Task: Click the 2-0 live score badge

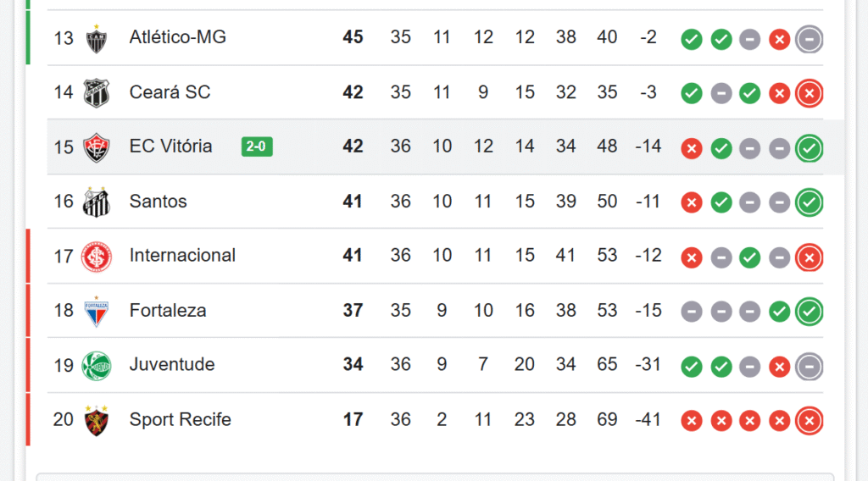Action: [257, 147]
